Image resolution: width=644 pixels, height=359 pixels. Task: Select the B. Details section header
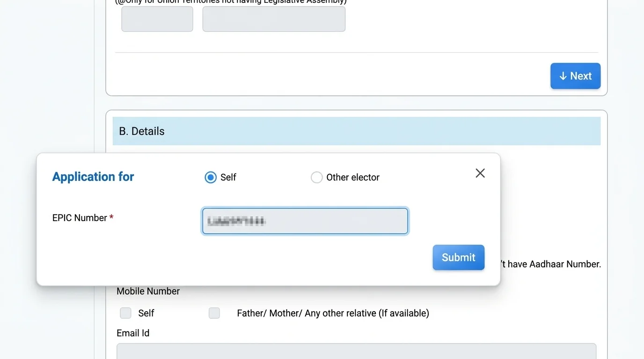[357, 131]
